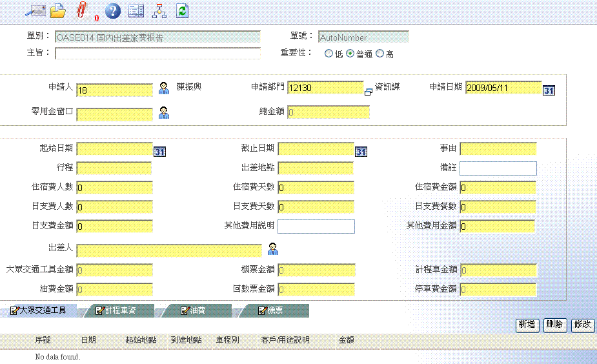597x364 pixels.
Task: Click the send form envelope icon
Action: (34, 10)
